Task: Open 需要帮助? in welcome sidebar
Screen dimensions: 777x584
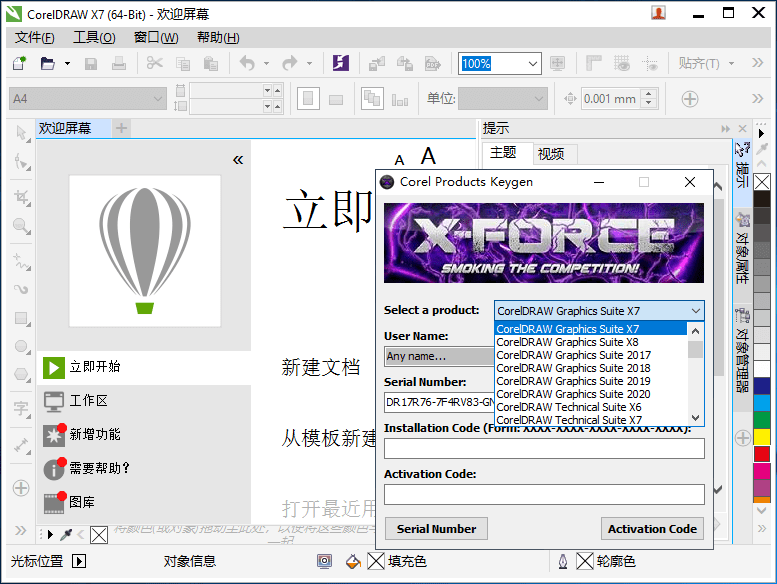Action: tap(144, 469)
